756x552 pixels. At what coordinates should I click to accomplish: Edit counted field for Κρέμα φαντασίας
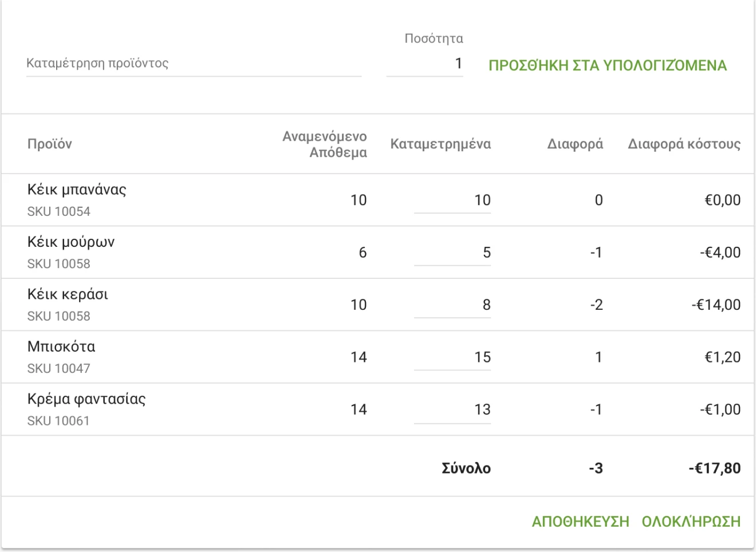point(452,409)
